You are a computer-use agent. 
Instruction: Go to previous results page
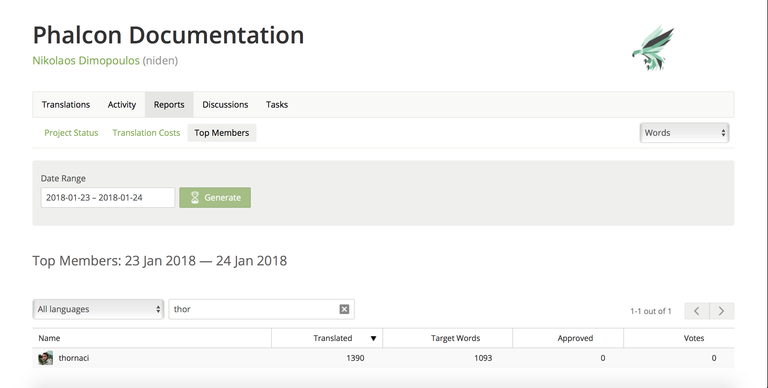pyautogui.click(x=696, y=311)
